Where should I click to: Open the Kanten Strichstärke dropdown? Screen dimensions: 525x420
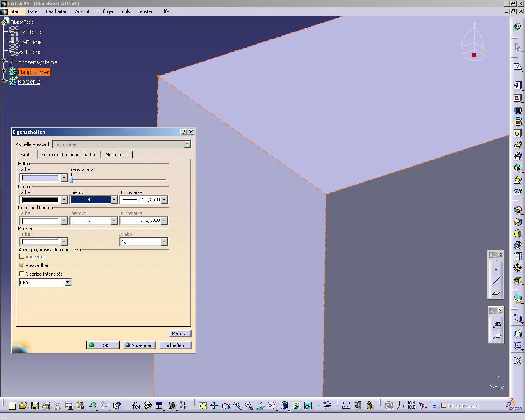pos(164,200)
